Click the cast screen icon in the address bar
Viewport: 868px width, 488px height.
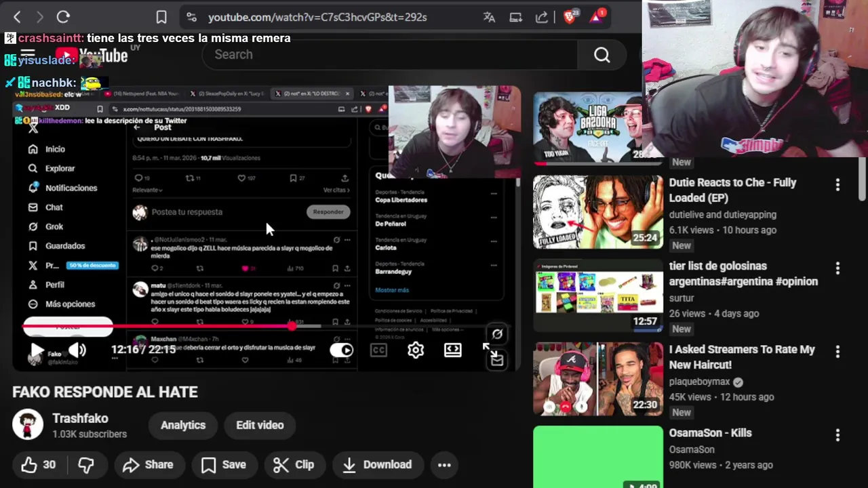pos(515,17)
